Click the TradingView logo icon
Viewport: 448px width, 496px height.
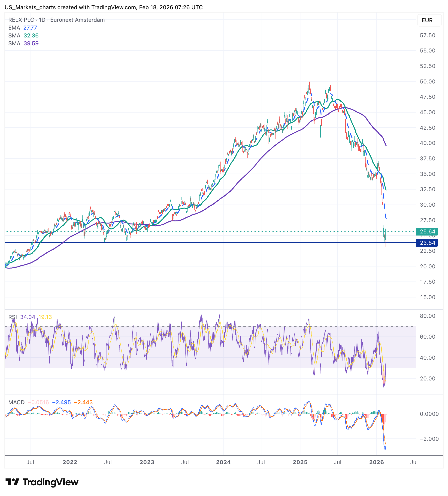point(12,482)
